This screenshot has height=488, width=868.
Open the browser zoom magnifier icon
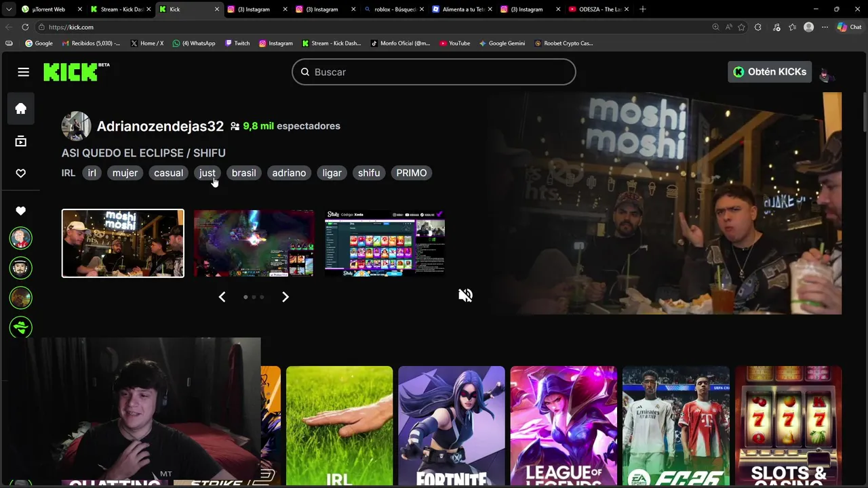(715, 27)
